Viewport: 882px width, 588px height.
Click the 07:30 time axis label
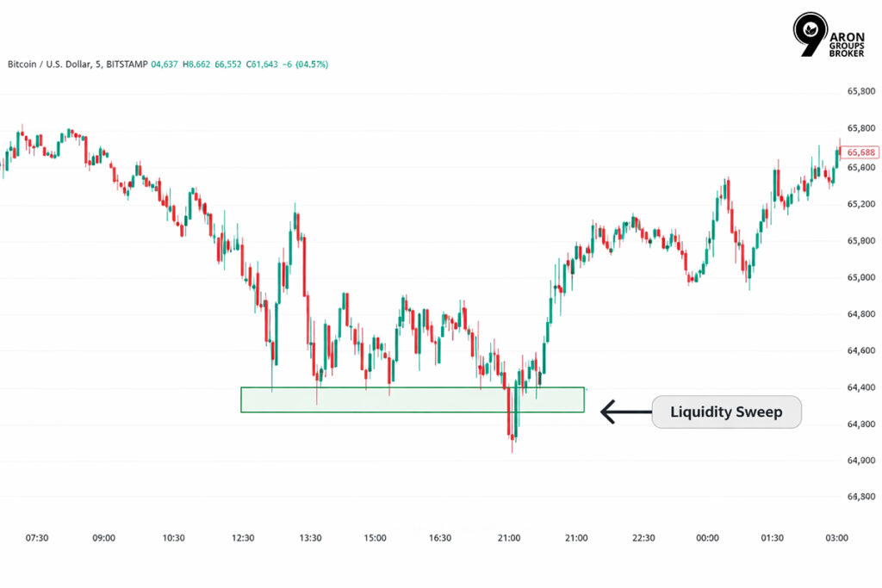point(37,538)
